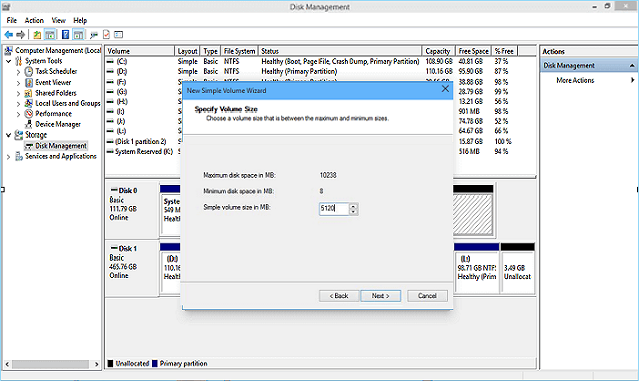Click Next in the volume wizard
Viewport: 639px width, 381px height.
pos(381,296)
